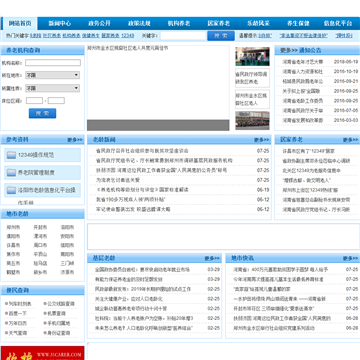The image size is (360, 360).
Task: Click 搜索 button beside keyword box
Action: pos(221,36)
